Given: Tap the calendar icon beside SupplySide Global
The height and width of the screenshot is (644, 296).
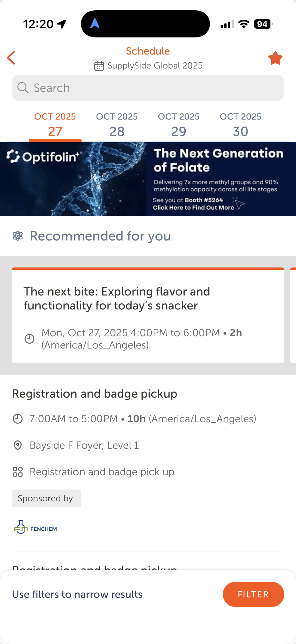Looking at the screenshot, I should 99,66.
